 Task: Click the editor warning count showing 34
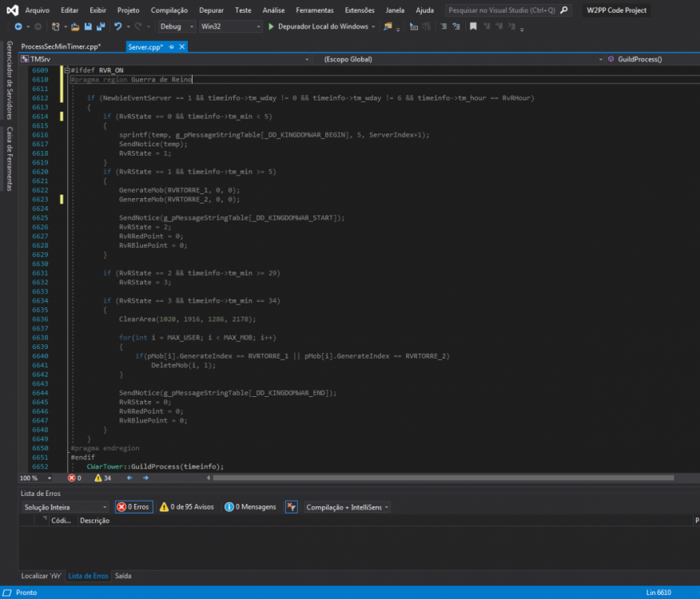pos(102,478)
